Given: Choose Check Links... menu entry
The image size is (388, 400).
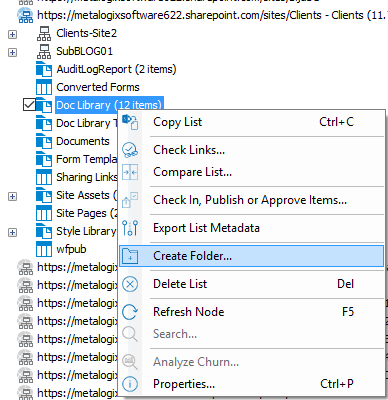Looking at the screenshot, I should coord(252,150).
